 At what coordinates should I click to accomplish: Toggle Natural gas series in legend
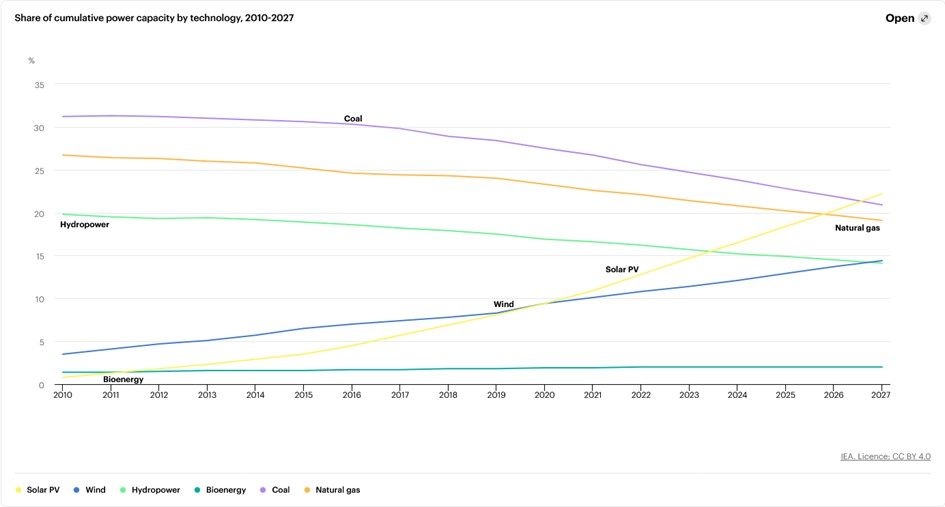point(332,490)
